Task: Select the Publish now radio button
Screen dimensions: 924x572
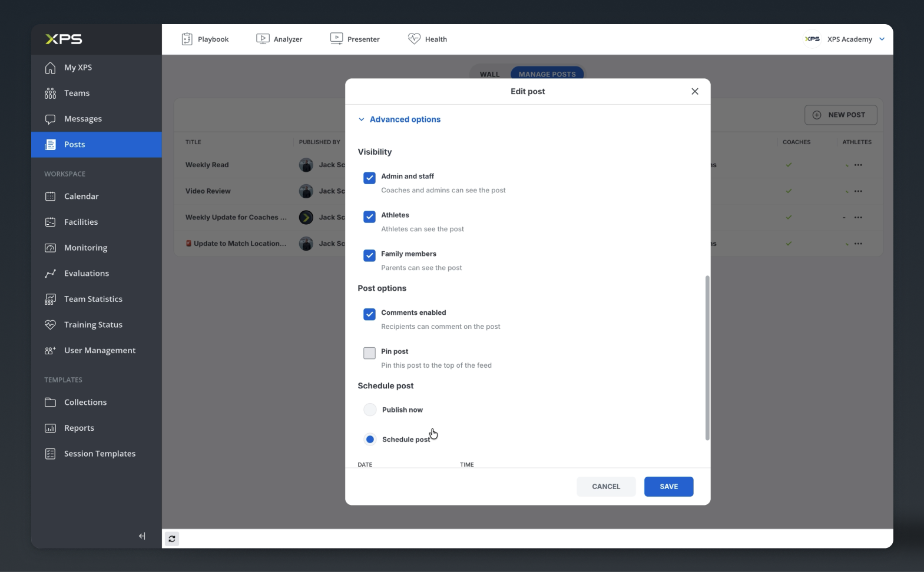Action: coord(370,410)
